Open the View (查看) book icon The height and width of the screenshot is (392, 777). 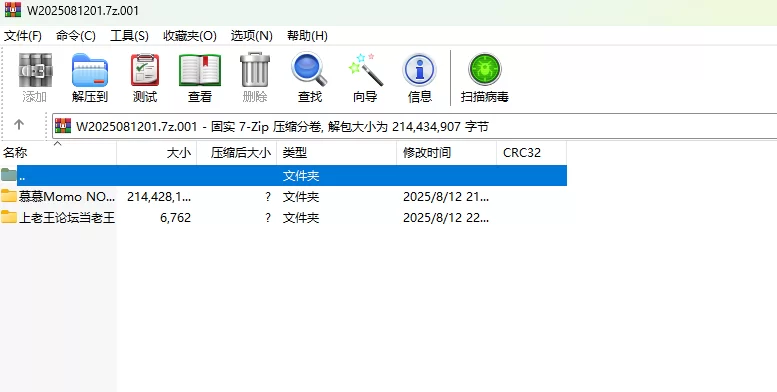(200, 70)
